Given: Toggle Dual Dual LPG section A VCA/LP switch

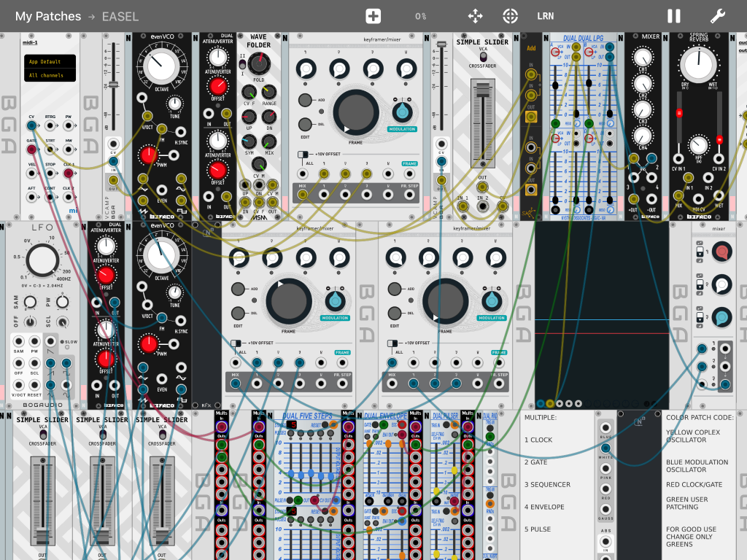Looking at the screenshot, I should 555,52.
